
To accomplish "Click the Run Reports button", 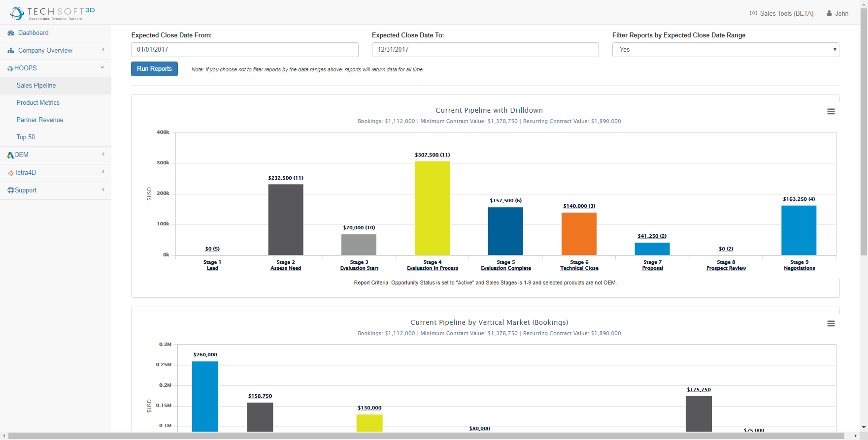I will 154,69.
